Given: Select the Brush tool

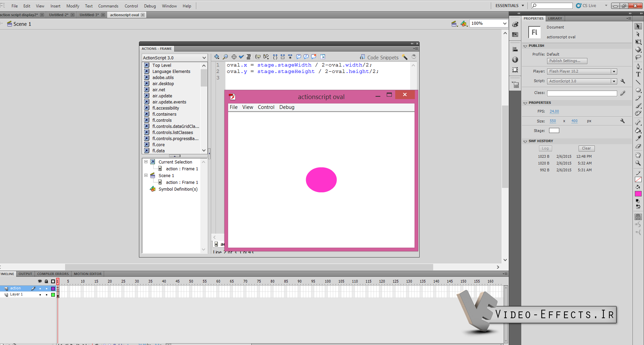Looking at the screenshot, I should [638, 106].
